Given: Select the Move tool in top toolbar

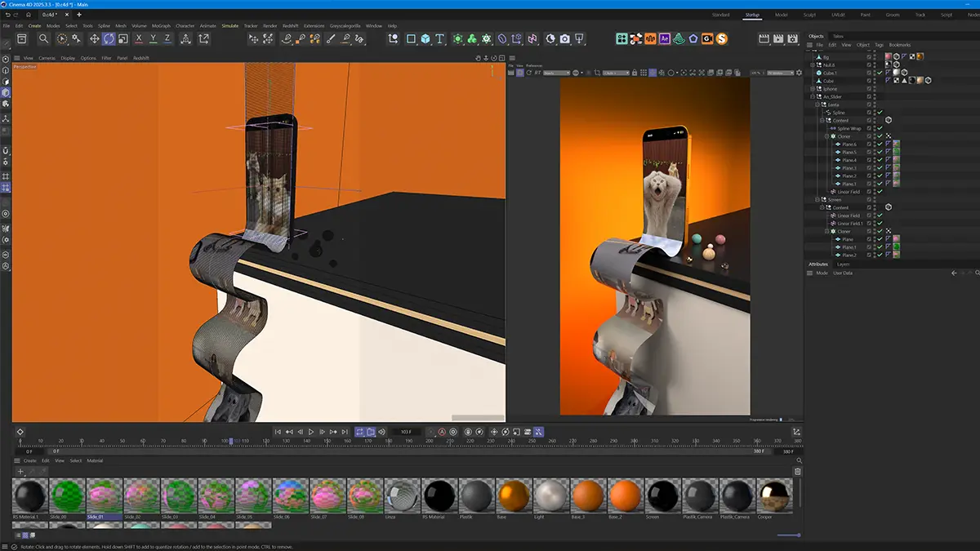Looking at the screenshot, I should click(94, 38).
